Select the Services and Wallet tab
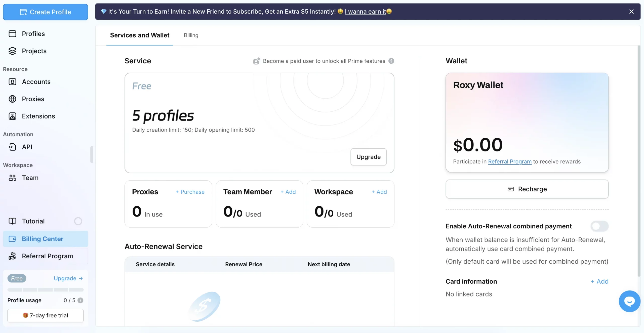644x333 pixels. pyautogui.click(x=140, y=35)
